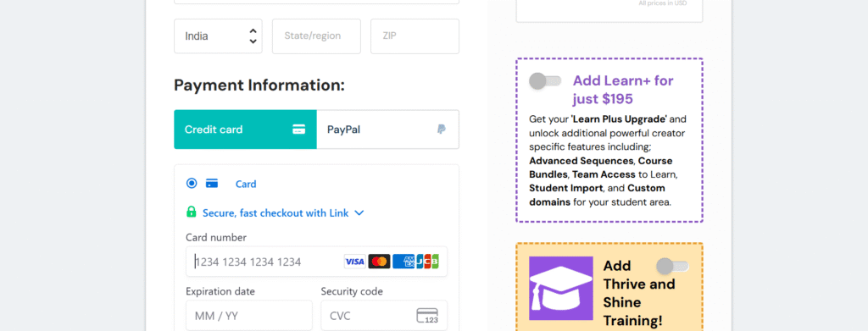Enable the Add Learn+ toggle

tap(545, 81)
